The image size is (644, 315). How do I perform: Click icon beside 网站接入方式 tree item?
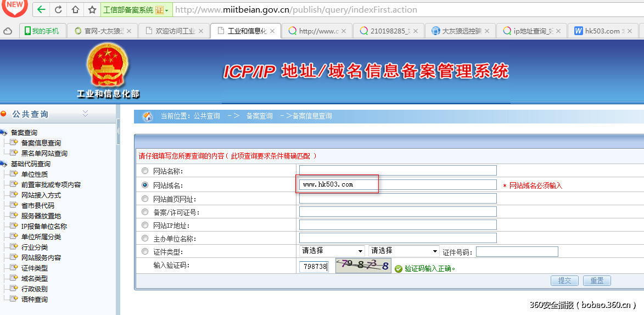[14, 195]
